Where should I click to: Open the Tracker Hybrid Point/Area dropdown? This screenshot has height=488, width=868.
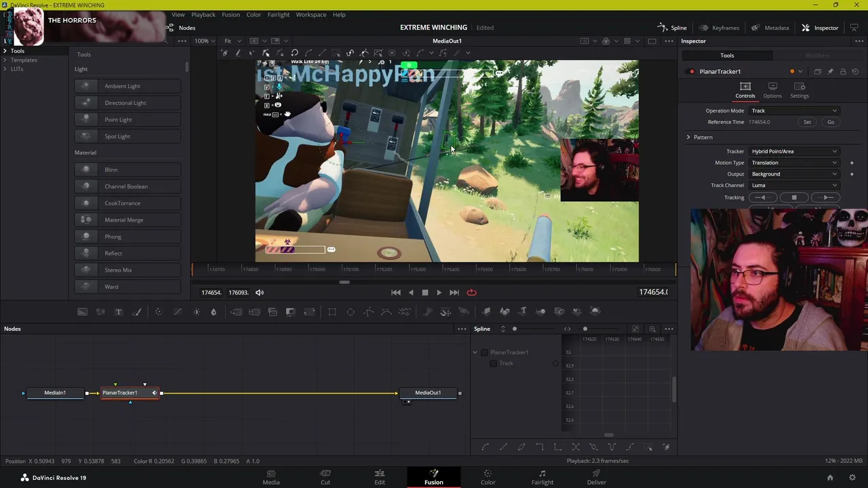point(793,152)
